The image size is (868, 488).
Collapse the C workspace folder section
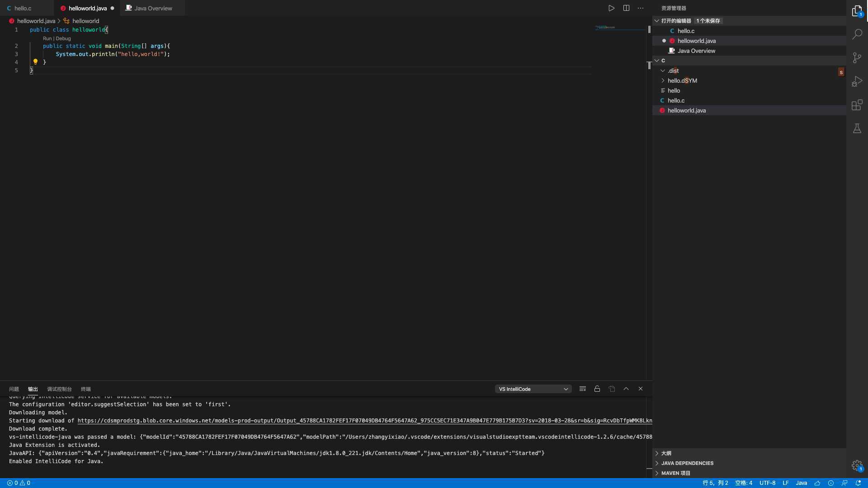click(x=657, y=61)
